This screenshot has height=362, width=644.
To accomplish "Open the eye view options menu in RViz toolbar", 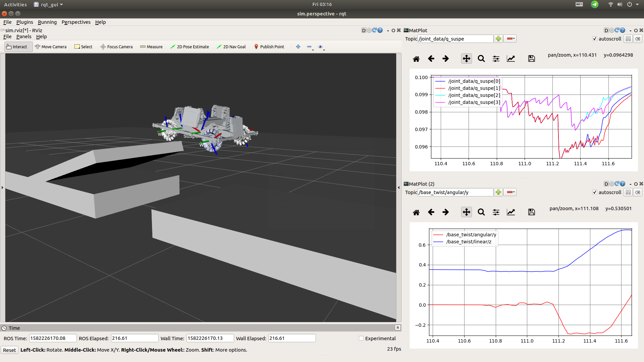I will tap(321, 47).
